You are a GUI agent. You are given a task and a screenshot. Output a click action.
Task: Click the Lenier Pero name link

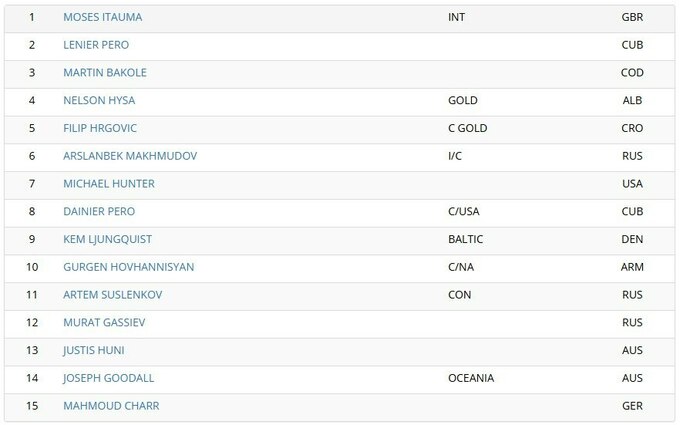tap(96, 45)
